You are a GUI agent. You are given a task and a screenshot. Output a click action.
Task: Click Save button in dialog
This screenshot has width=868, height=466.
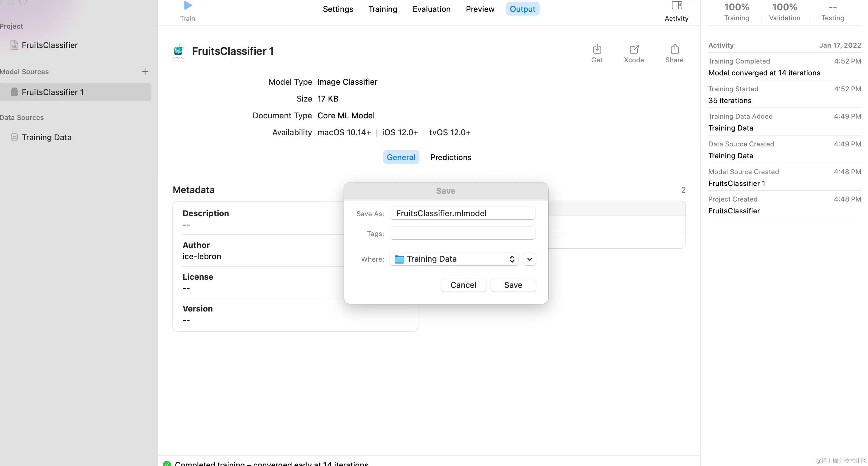(x=513, y=285)
